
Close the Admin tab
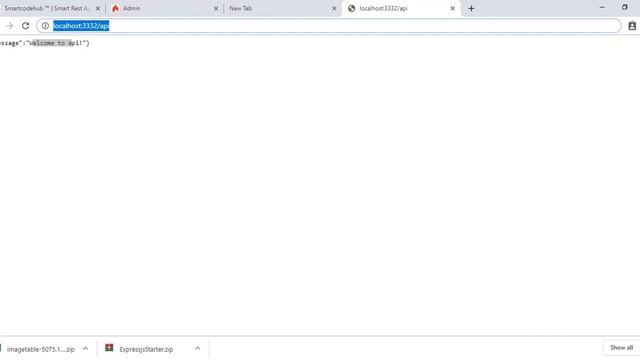(216, 8)
